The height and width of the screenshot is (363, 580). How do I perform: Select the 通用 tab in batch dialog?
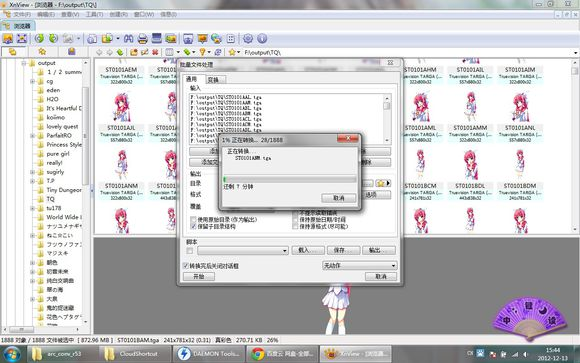click(x=192, y=79)
